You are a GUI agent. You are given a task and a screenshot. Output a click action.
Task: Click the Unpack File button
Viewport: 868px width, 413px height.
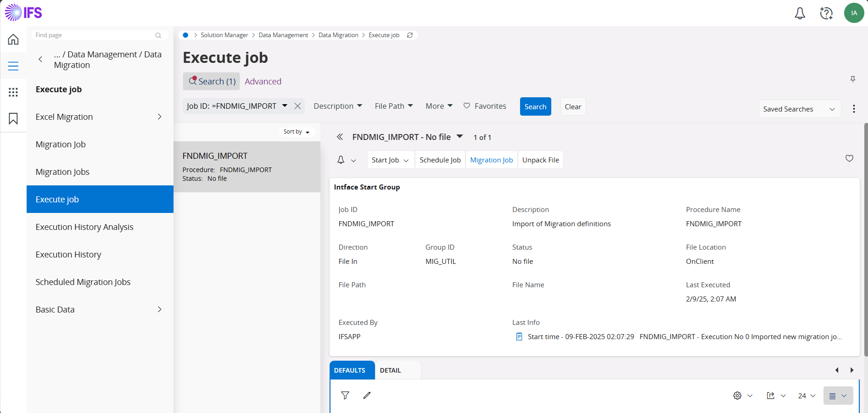tap(540, 160)
